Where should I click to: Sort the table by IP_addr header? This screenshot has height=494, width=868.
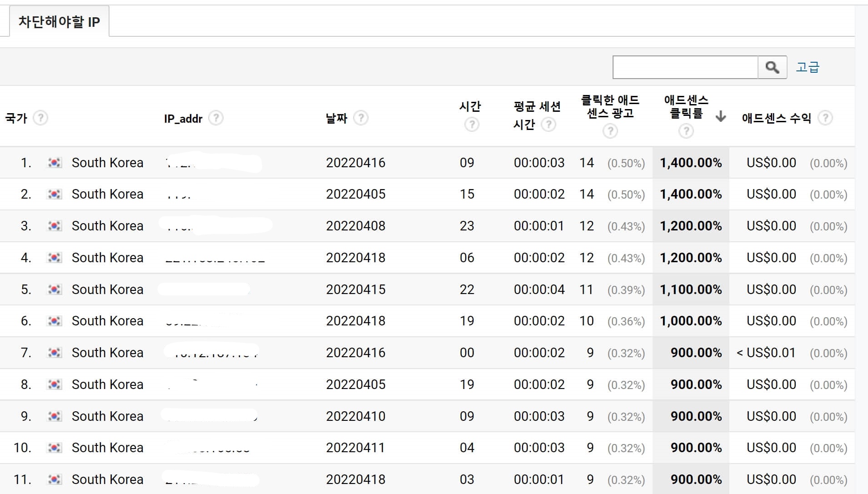click(x=182, y=118)
